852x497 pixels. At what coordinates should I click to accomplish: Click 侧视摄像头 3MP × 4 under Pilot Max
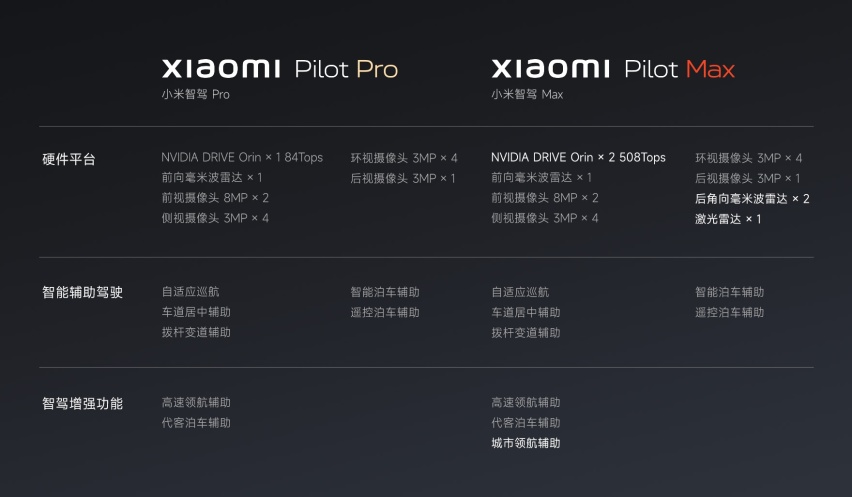(544, 218)
